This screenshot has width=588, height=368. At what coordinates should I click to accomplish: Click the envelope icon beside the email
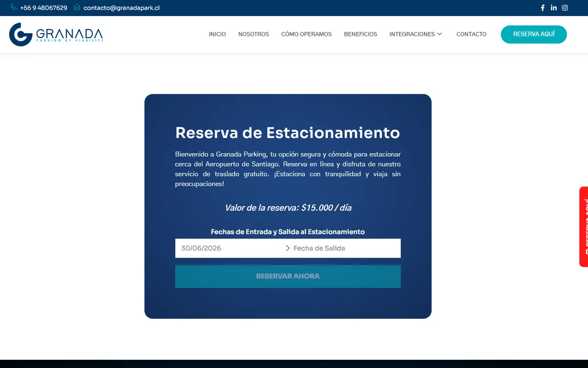[x=77, y=7]
